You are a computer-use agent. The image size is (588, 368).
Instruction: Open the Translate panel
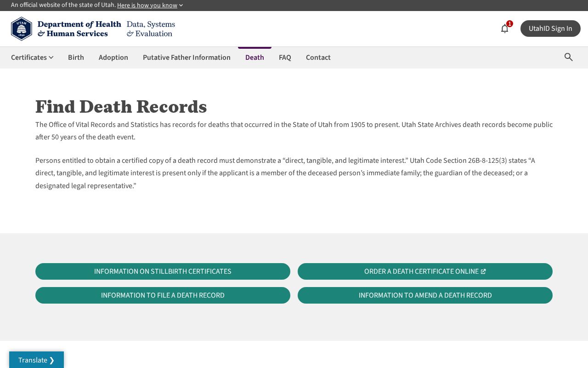pyautogui.click(x=36, y=360)
